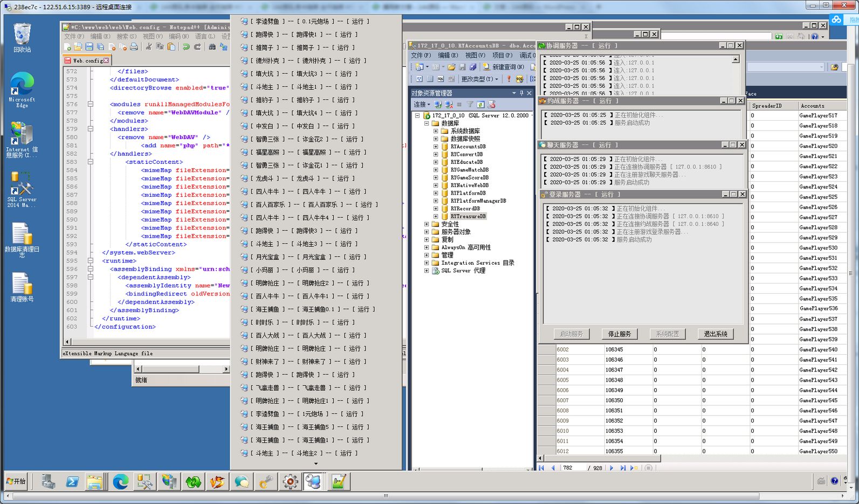The height and width of the screenshot is (504, 859).
Task: Click the Verify SQL syntax icon in SSMS
Action: click(x=519, y=79)
